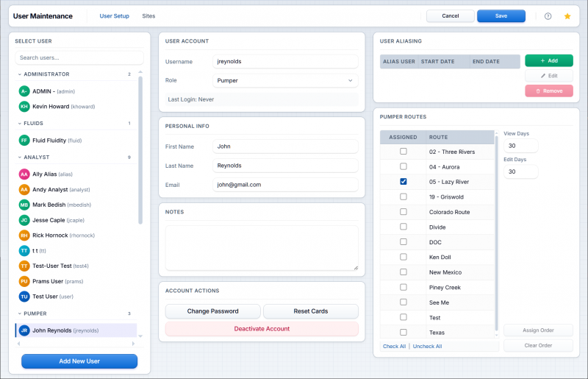Collapse the ANALYST group
Image resolution: width=588 pixels, height=379 pixels.
(x=20, y=157)
